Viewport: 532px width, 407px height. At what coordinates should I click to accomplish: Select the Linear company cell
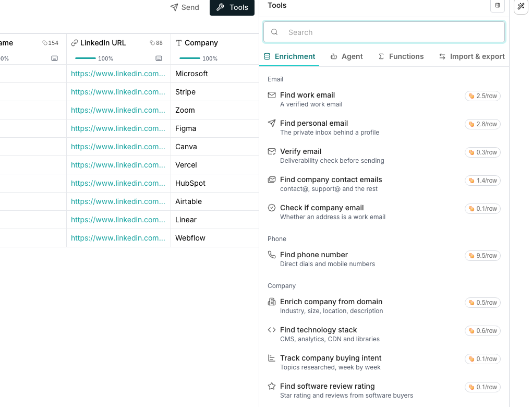[215, 220]
